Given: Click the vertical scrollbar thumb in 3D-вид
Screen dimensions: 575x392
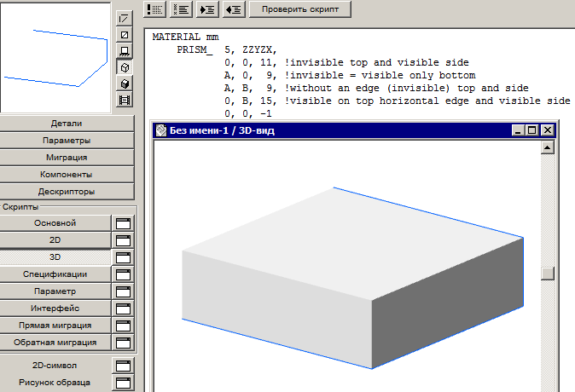Looking at the screenshot, I should click(x=548, y=274).
